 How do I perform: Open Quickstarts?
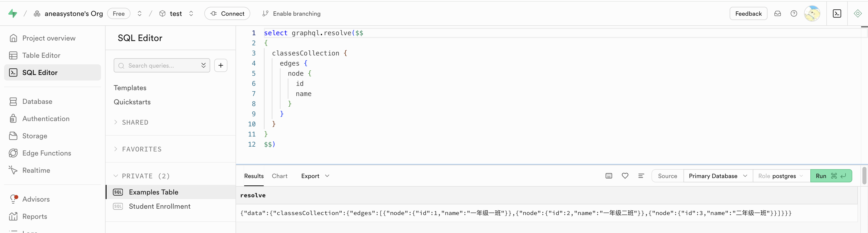pos(132,102)
